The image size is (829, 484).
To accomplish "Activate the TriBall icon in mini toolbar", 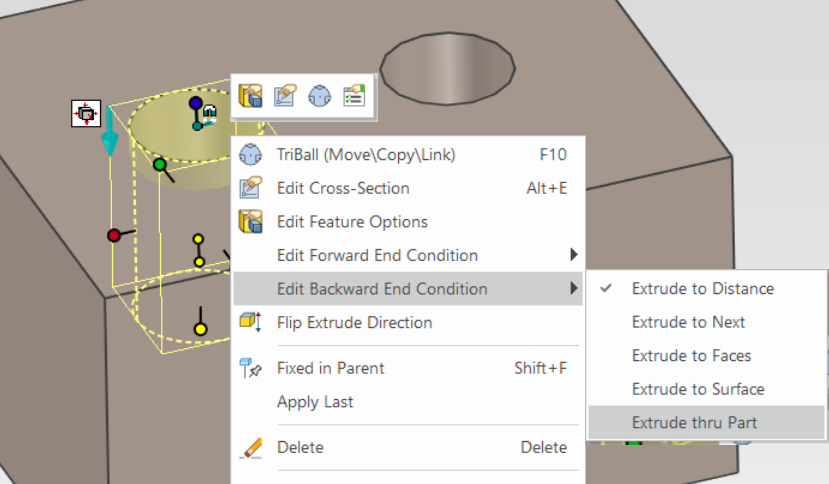I will click(x=320, y=96).
